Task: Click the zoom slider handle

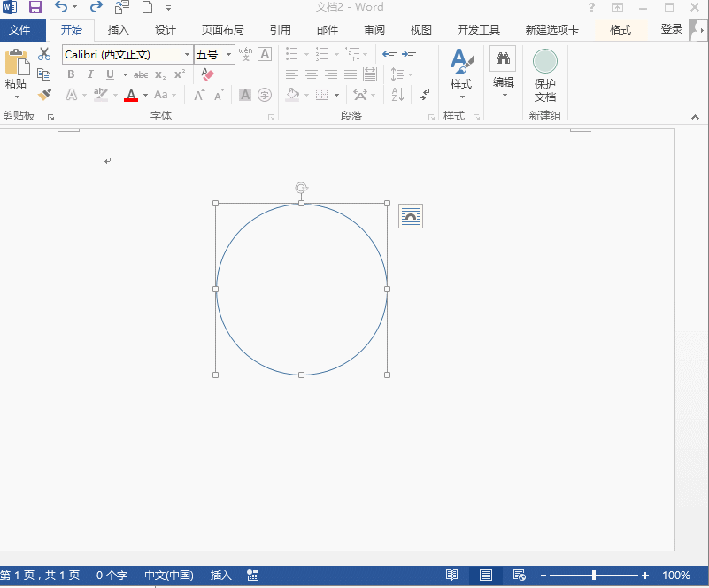Action: click(x=594, y=576)
